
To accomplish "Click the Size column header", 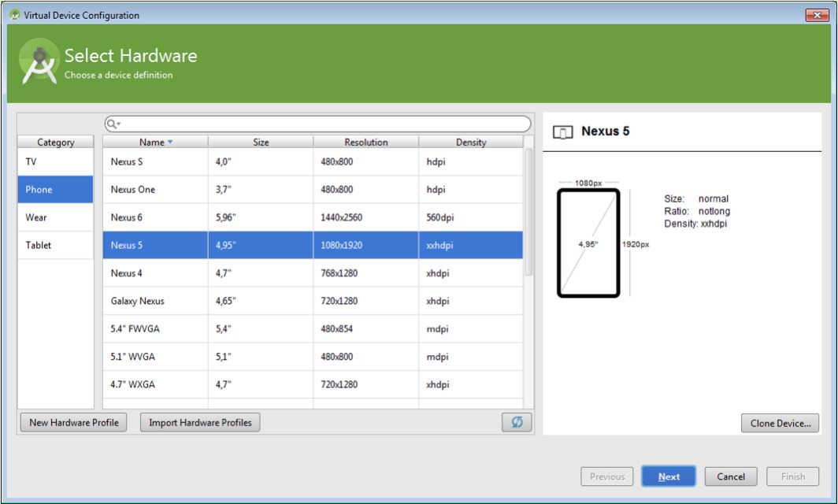I will [261, 143].
